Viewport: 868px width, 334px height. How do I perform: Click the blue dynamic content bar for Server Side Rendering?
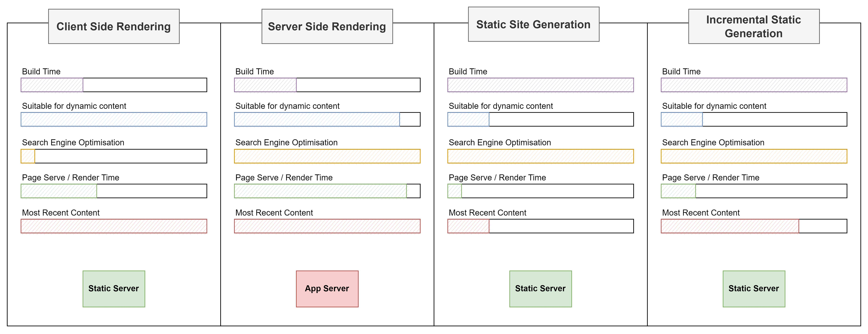click(317, 119)
